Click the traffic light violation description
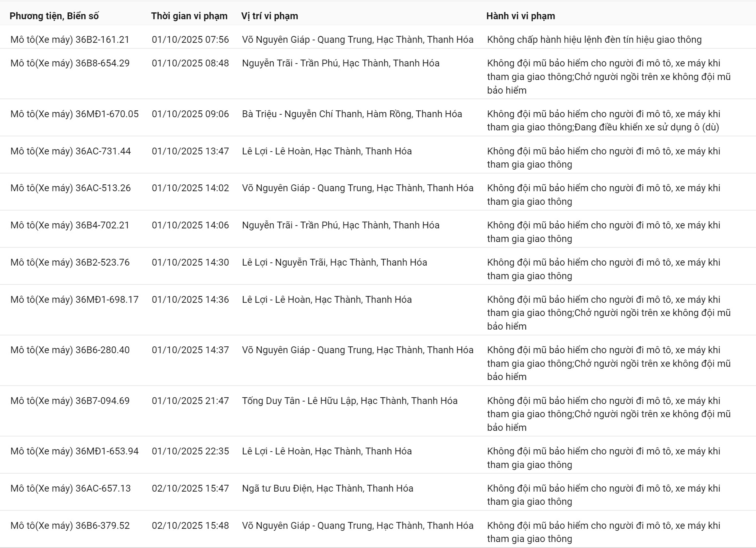The width and height of the screenshot is (756, 548). click(594, 40)
